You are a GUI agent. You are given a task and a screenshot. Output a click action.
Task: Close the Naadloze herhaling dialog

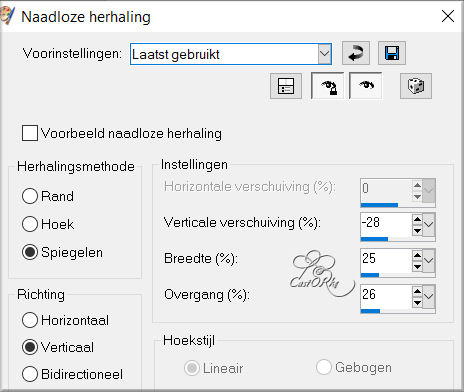point(448,16)
